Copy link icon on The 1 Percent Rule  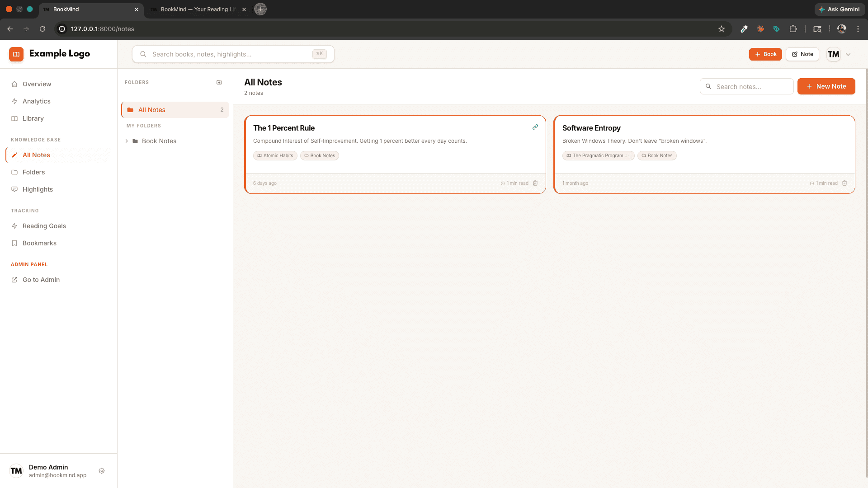535,127
